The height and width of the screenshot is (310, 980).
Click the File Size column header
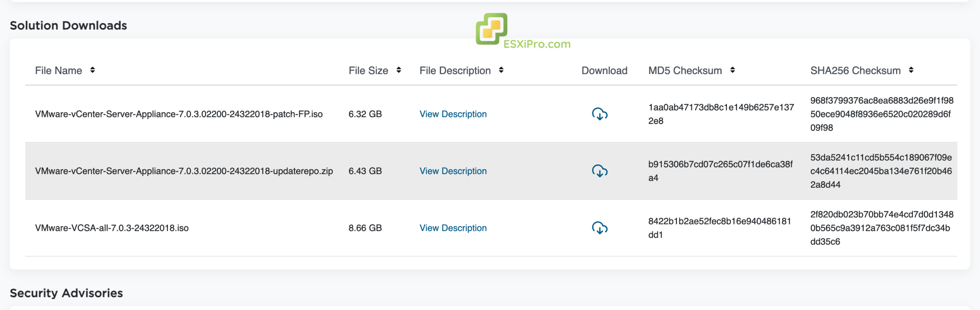tap(368, 71)
